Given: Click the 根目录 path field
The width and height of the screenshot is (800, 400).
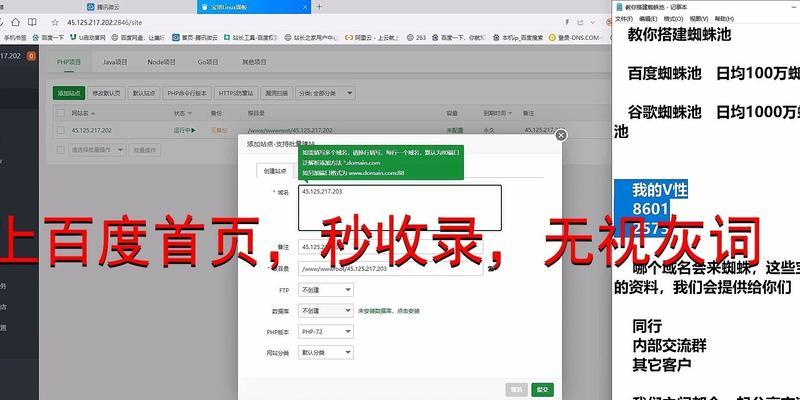Looking at the screenshot, I should 390,268.
